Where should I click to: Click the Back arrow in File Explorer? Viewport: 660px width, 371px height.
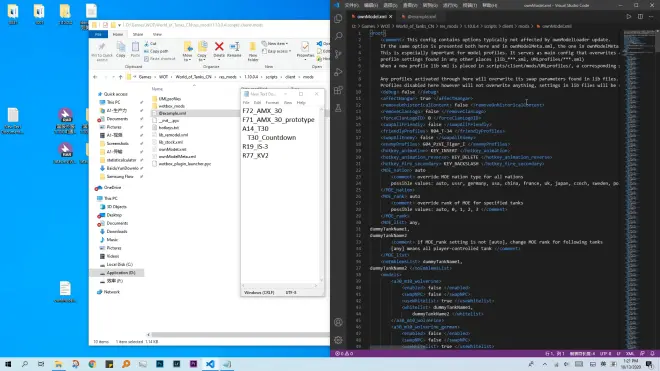tap(95, 77)
